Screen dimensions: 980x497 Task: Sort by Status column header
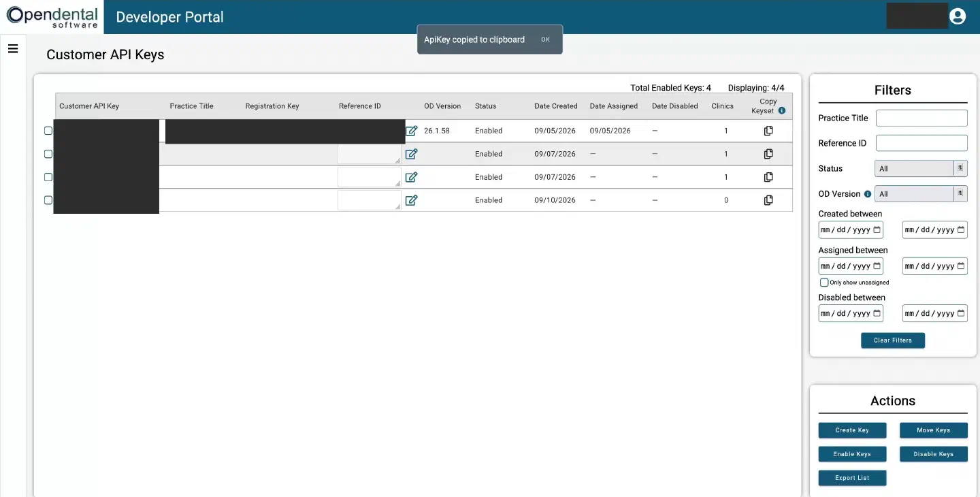tap(486, 106)
